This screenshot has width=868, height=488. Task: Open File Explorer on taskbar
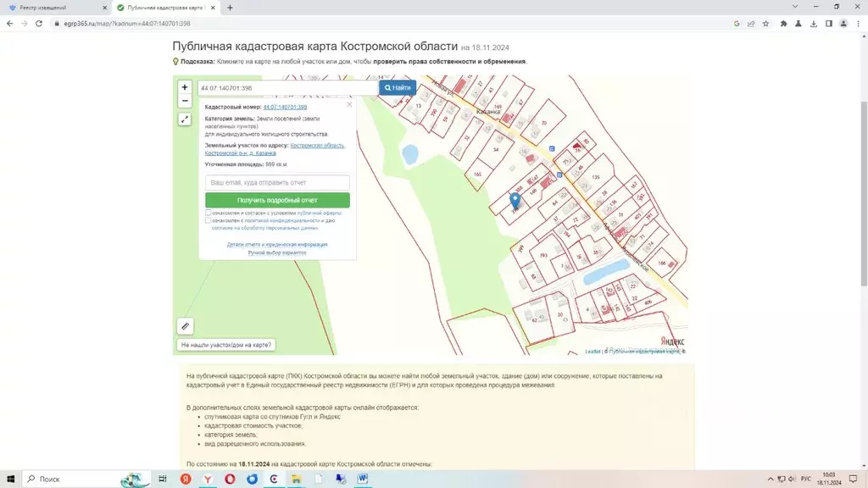pyautogui.click(x=296, y=479)
